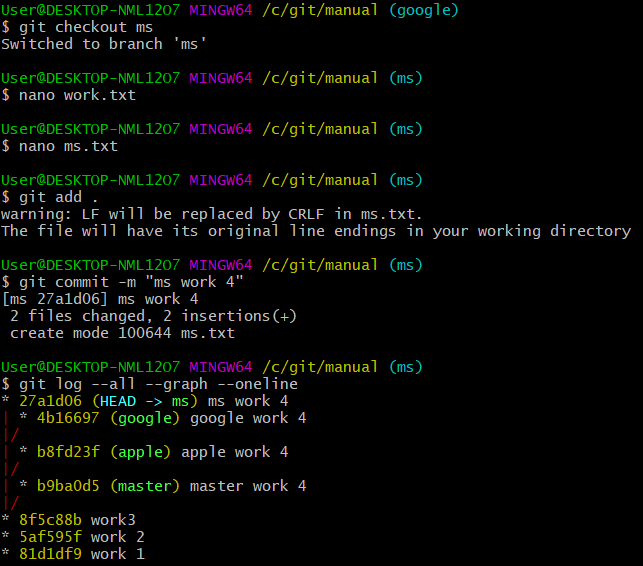The height and width of the screenshot is (566, 643).
Task: Click the '(master)' branch label
Action: tap(145, 486)
